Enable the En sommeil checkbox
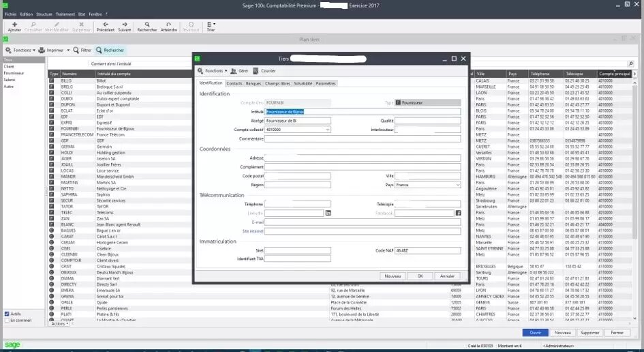 coord(7,321)
